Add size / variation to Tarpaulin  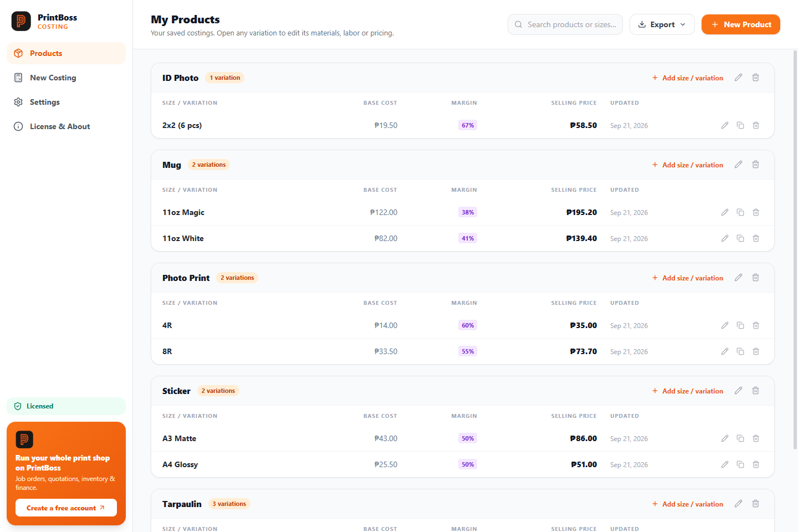[688, 504]
